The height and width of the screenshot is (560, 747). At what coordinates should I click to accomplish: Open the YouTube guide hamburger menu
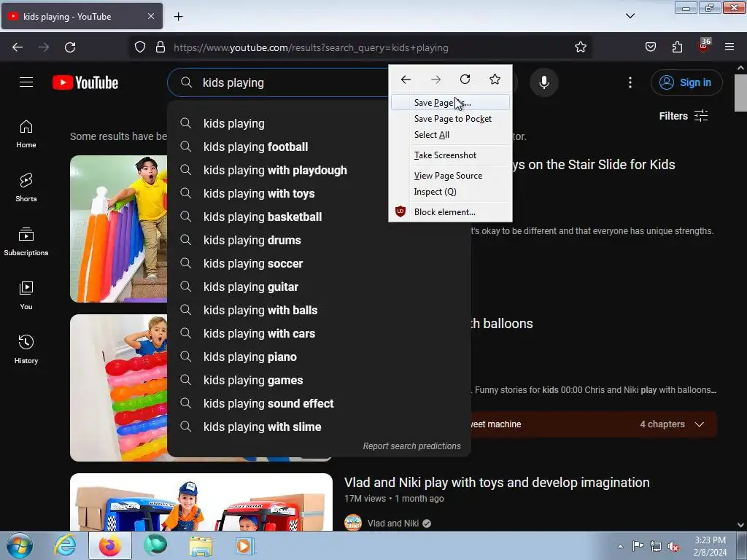[x=26, y=82]
